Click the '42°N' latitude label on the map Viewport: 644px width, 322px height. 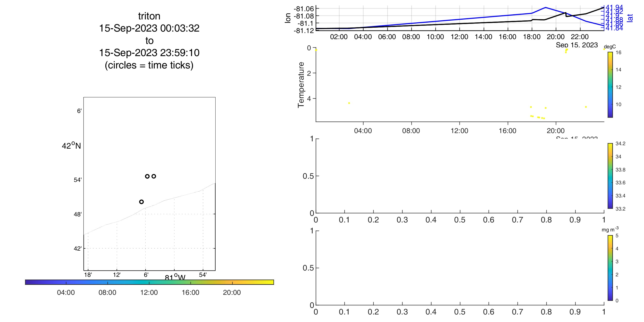71,145
